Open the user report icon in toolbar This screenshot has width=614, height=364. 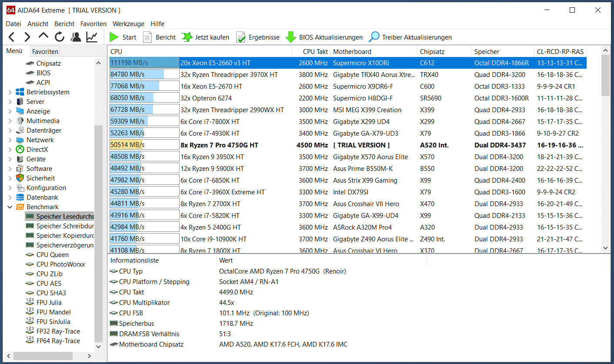(76, 37)
